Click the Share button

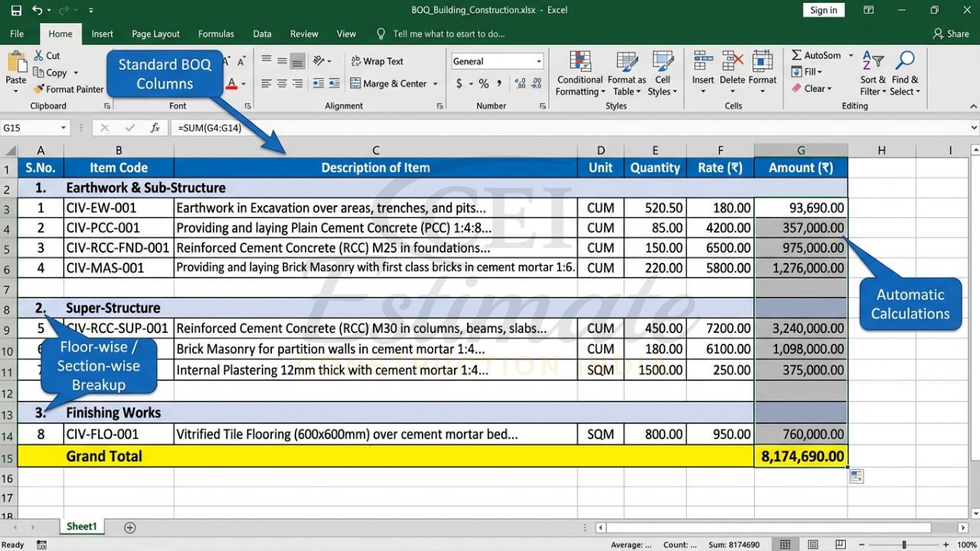[952, 34]
